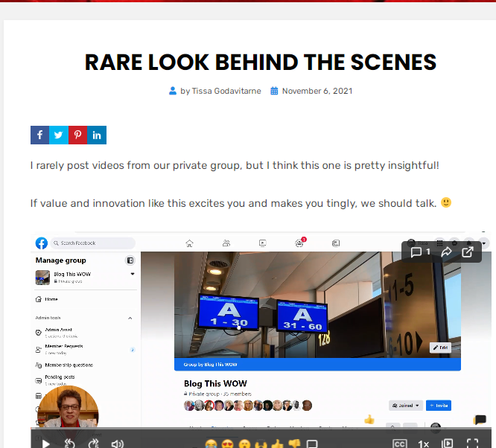React with the raised hands emoji
Screen dimensions: 496x448
(261, 444)
